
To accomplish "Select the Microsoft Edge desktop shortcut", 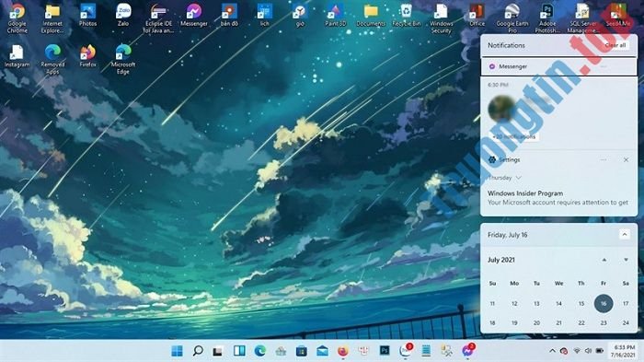I will point(123,59).
